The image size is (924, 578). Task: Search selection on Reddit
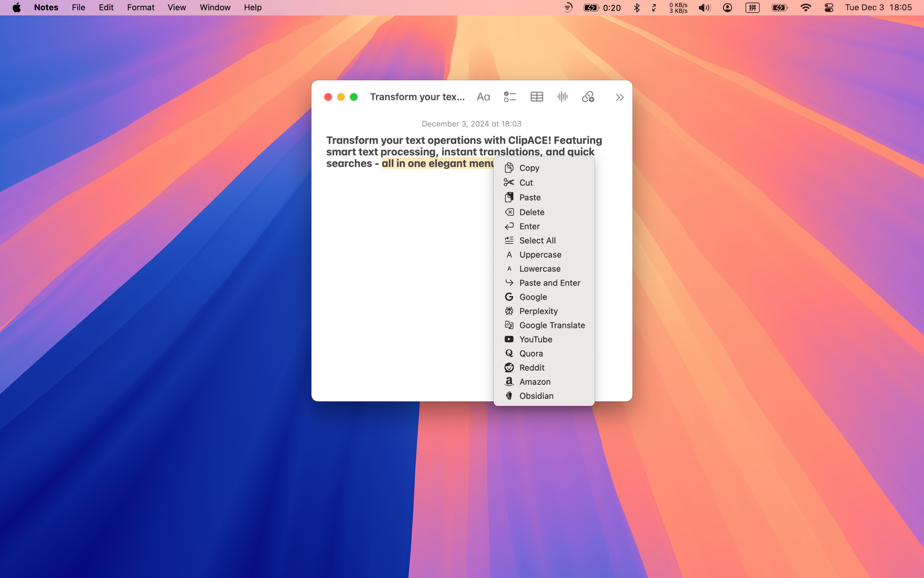pos(544,368)
